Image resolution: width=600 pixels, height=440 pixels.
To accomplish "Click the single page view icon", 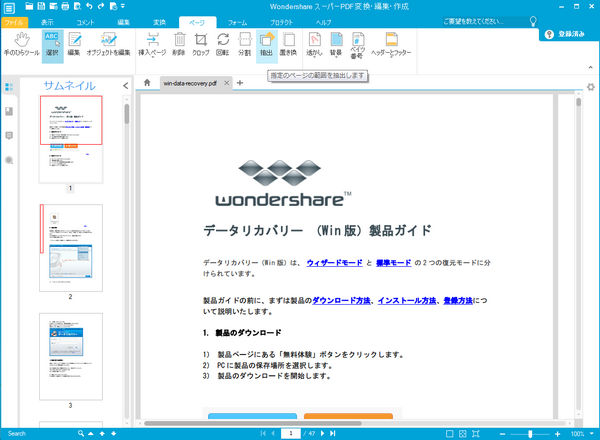I will [x=450, y=433].
